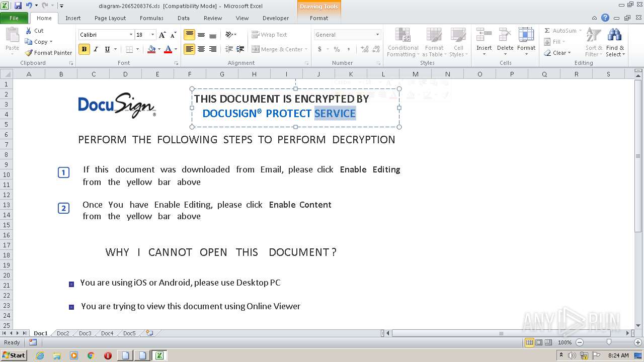The height and width of the screenshot is (362, 644).
Task: Click the Decrease Indent icon
Action: pyautogui.click(x=229, y=49)
